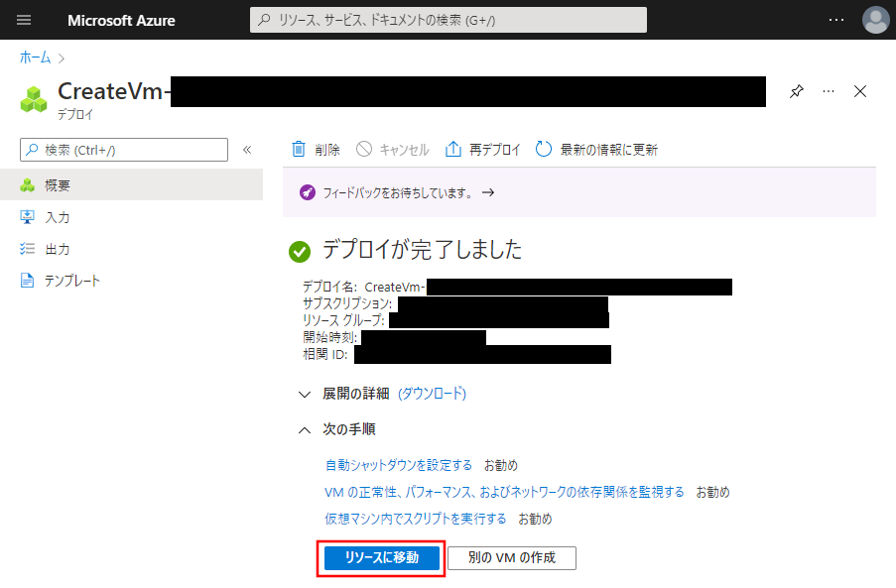The image size is (896, 588).
Task: Select 入力 in the sidebar
Action: [x=131, y=217]
